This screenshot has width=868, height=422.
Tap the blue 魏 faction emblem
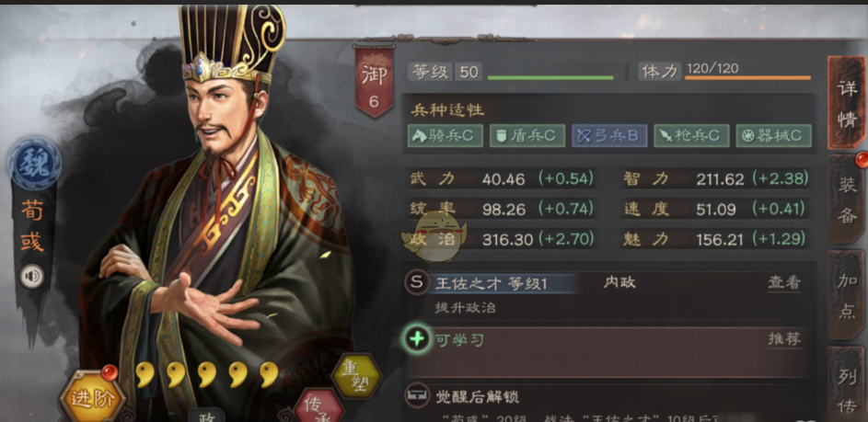click(x=34, y=165)
